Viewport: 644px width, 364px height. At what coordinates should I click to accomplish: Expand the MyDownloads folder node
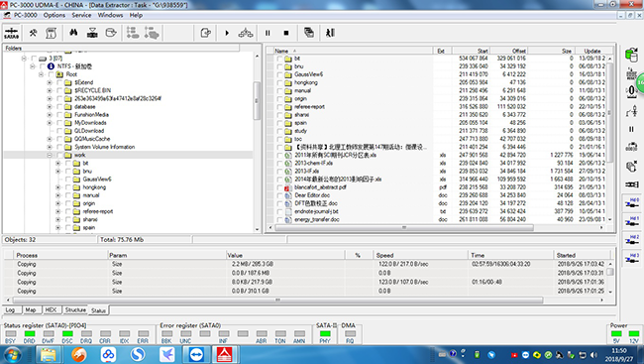(50, 123)
